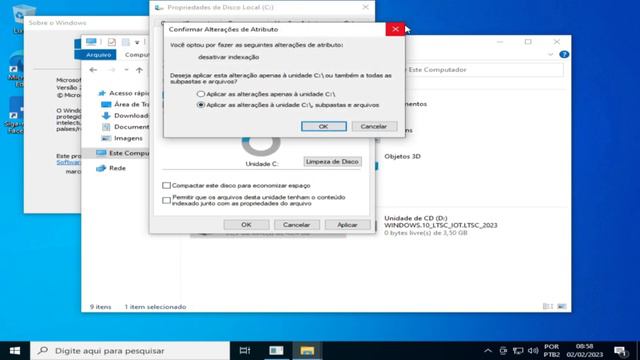Switch to Sobre o Windows taskbar app
640x360 pixels.
(x=276, y=351)
